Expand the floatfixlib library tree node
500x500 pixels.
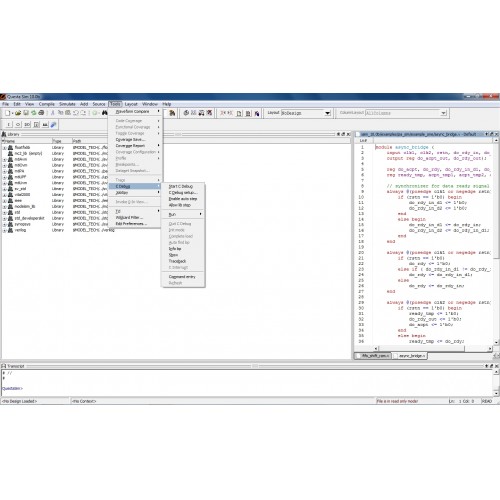[5, 147]
